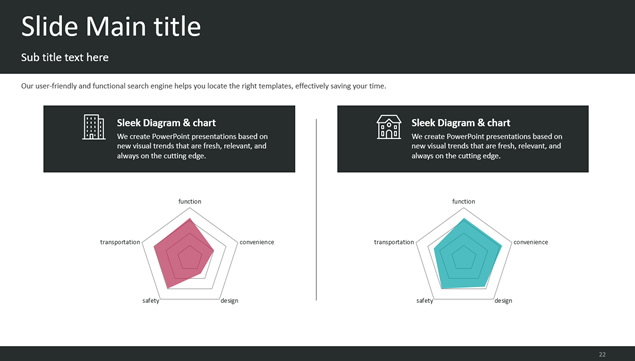635x361 pixels.
Task: Click the office building icon
Action: point(94,127)
